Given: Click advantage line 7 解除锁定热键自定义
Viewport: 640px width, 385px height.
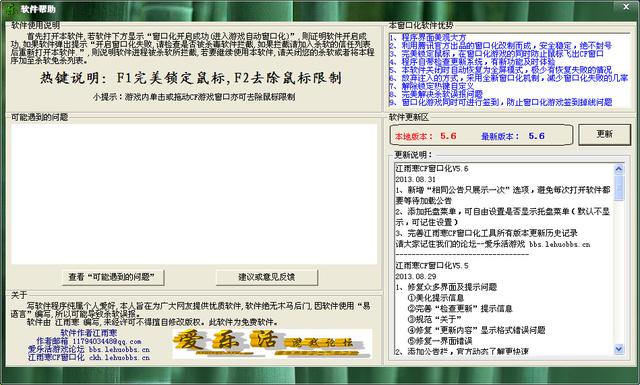Looking at the screenshot, I should 431,86.
